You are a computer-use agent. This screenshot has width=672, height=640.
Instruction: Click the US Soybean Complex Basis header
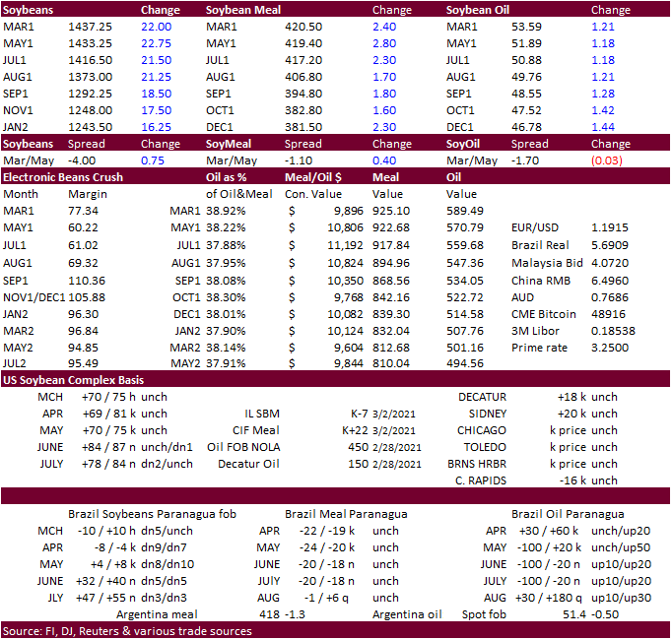click(x=73, y=380)
